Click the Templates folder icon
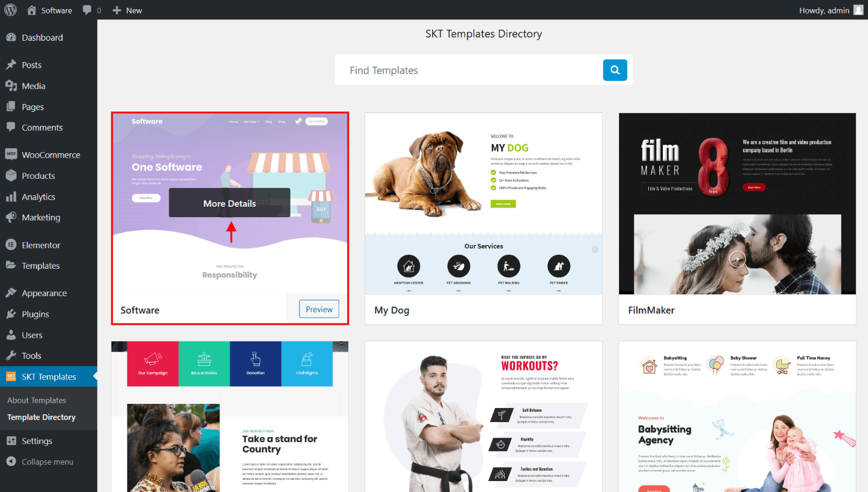The image size is (868, 492). [11, 266]
